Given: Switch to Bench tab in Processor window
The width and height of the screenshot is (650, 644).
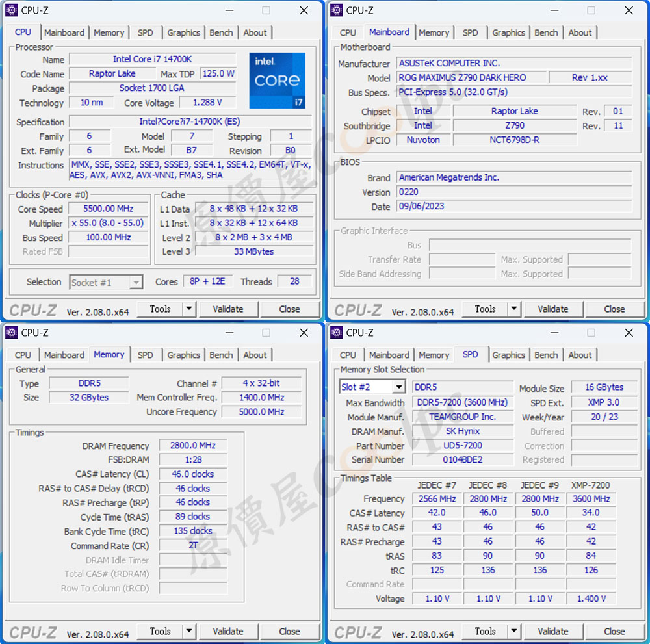Looking at the screenshot, I should coord(221,32).
